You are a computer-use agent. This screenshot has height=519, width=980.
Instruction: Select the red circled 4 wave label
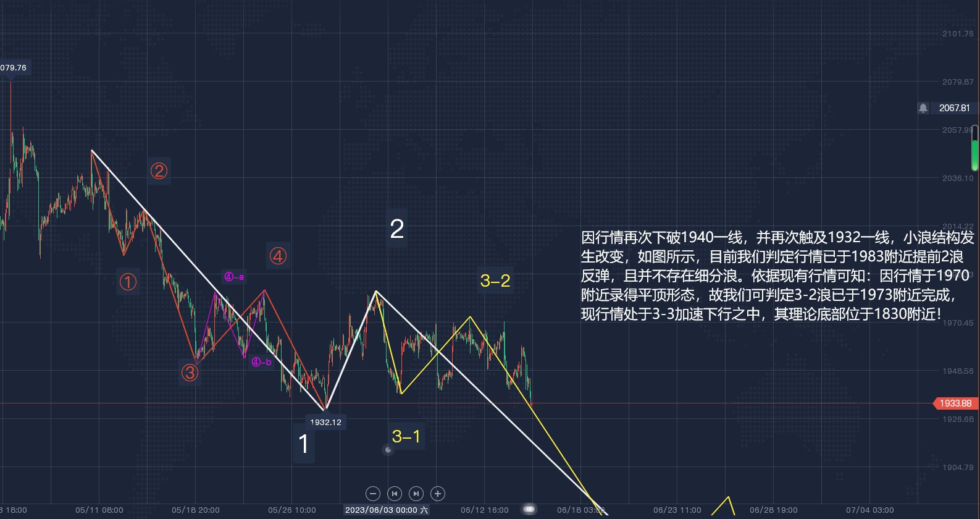pos(278,256)
